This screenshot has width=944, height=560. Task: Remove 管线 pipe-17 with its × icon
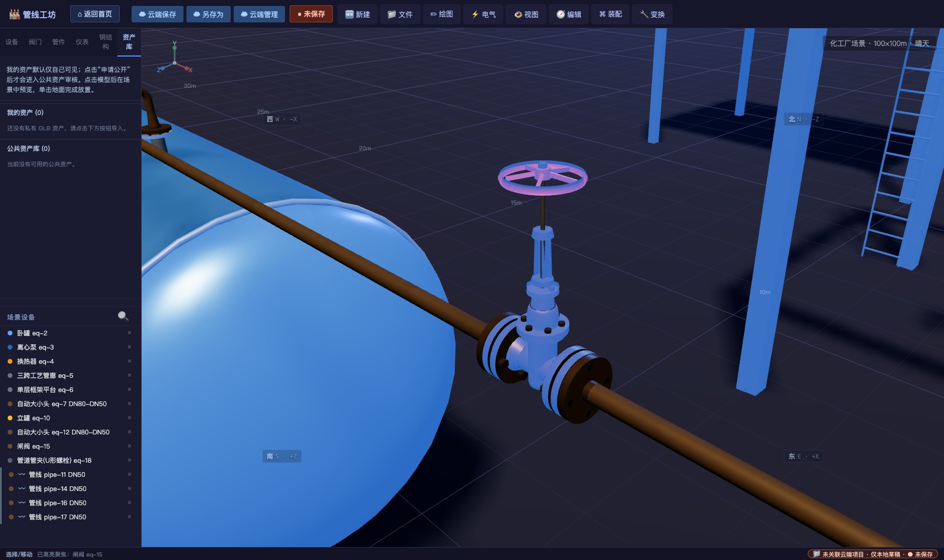pyautogui.click(x=129, y=517)
